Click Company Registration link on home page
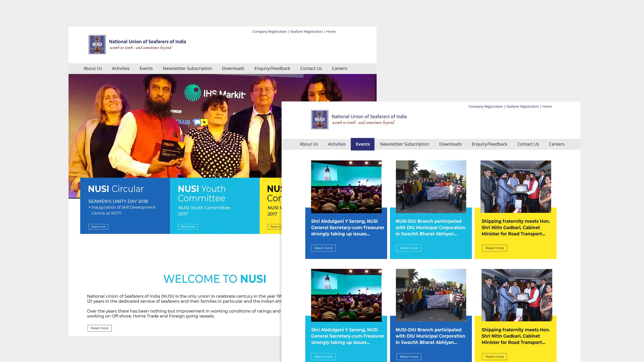This screenshot has width=644, height=362. click(x=269, y=32)
